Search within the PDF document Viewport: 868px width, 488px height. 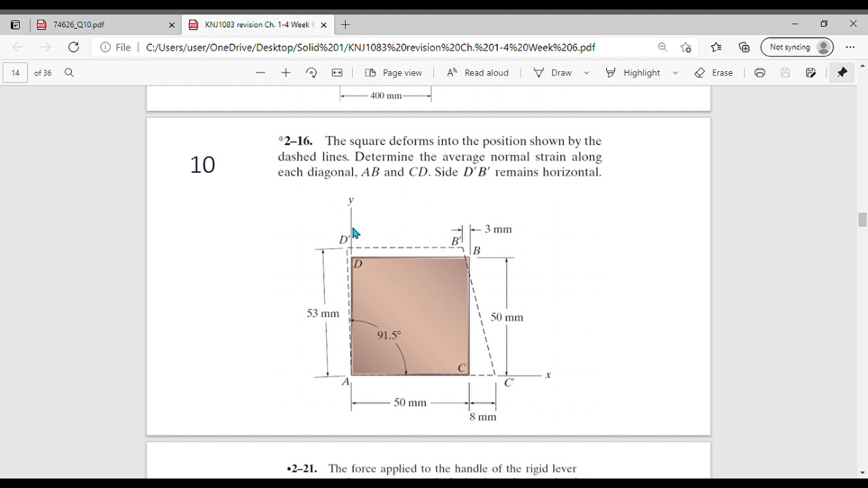(69, 73)
